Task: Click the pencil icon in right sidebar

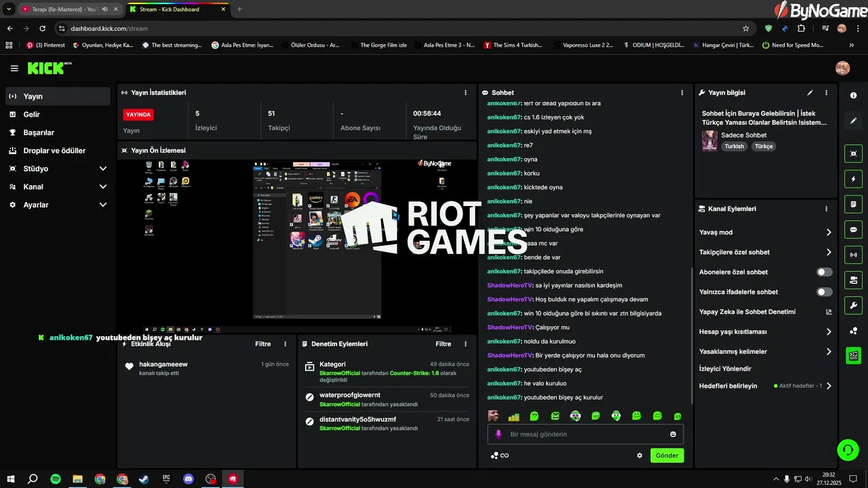Action: click(853, 121)
